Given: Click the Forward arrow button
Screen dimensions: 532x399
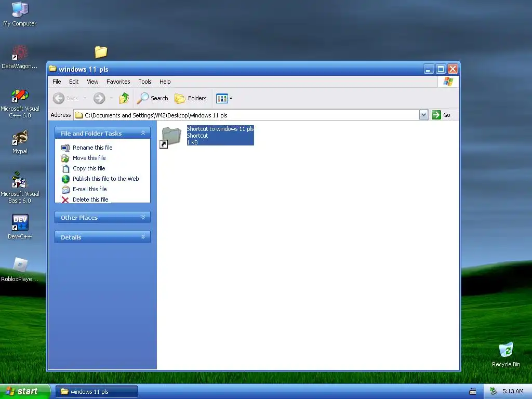Looking at the screenshot, I should coord(99,98).
